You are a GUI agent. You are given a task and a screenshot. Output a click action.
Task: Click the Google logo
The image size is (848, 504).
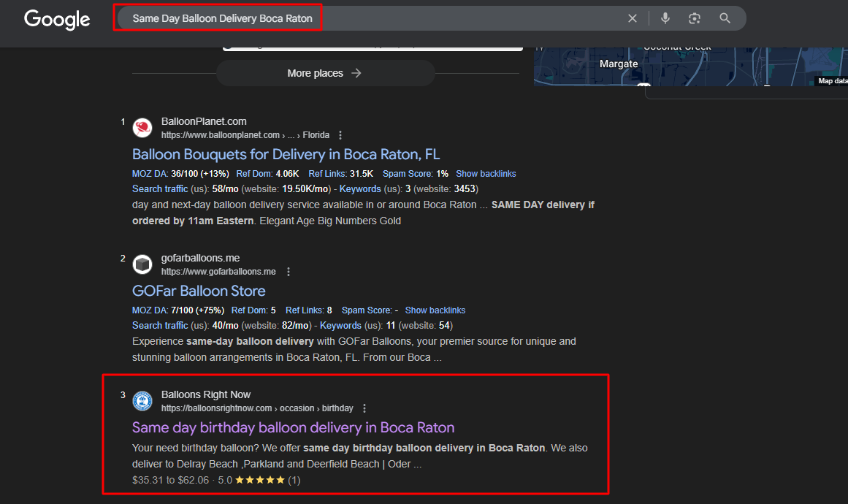coord(57,19)
